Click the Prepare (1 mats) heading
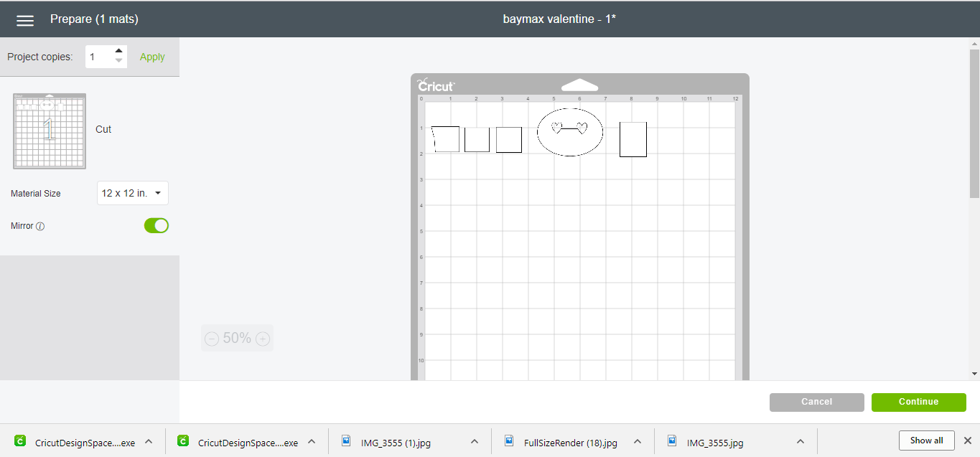The image size is (980, 457). click(94, 19)
